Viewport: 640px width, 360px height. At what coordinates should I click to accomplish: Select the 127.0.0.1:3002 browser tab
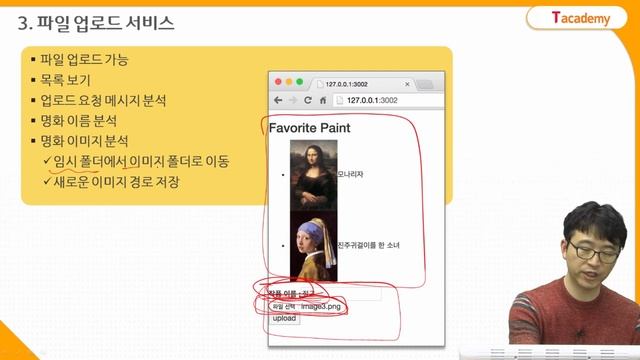[x=363, y=84]
